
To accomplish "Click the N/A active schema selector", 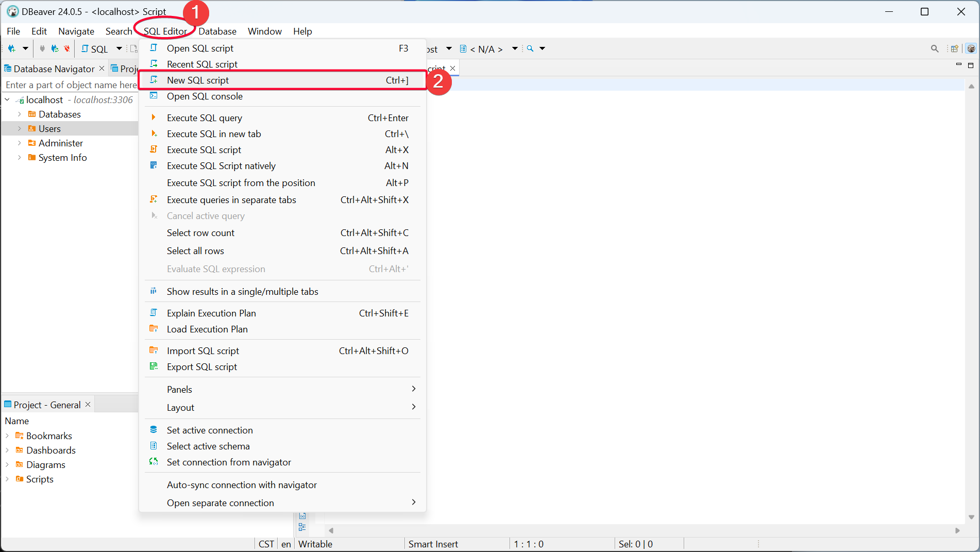I will 481,49.
